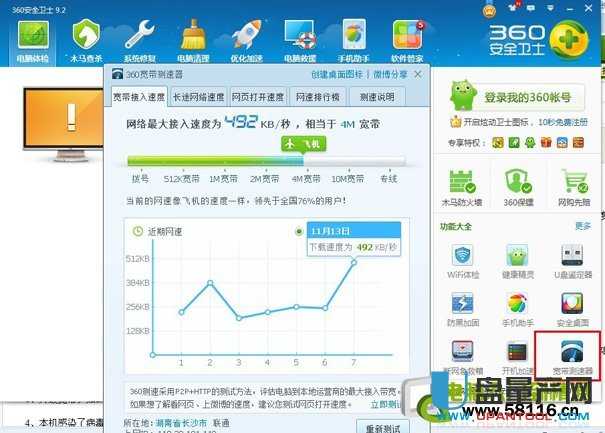
Task: Click 微博分享 link
Action: coord(390,74)
